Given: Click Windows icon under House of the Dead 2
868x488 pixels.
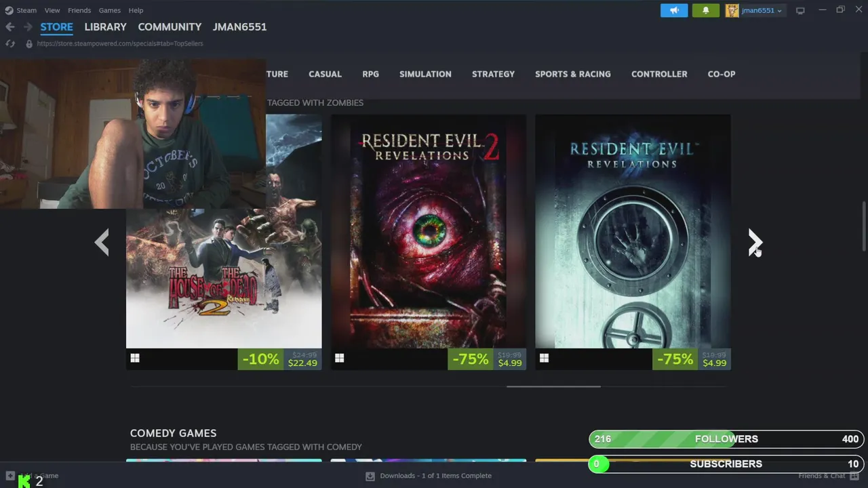Looking at the screenshot, I should tap(135, 359).
